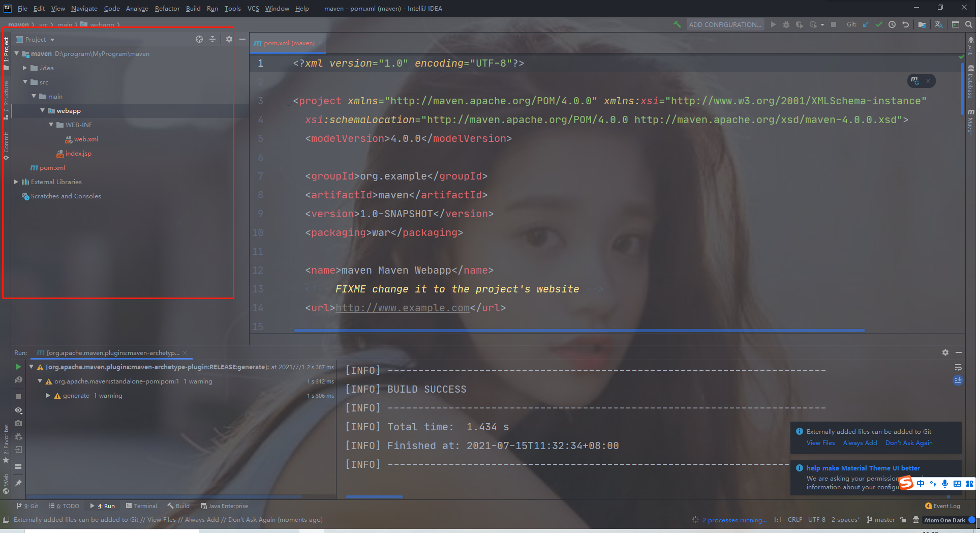Click the Build Project hammer icon
This screenshot has width=980, height=533.
pyautogui.click(x=677, y=24)
